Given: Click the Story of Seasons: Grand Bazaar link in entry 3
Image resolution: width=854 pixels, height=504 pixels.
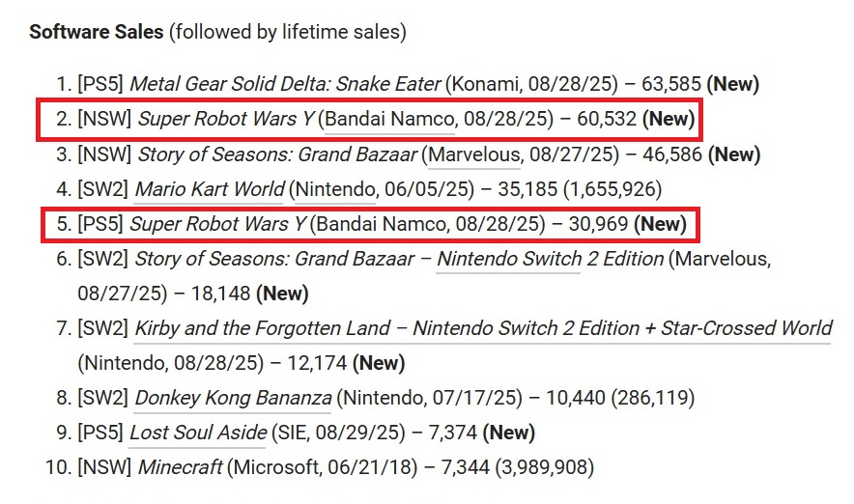Looking at the screenshot, I should (x=277, y=154).
